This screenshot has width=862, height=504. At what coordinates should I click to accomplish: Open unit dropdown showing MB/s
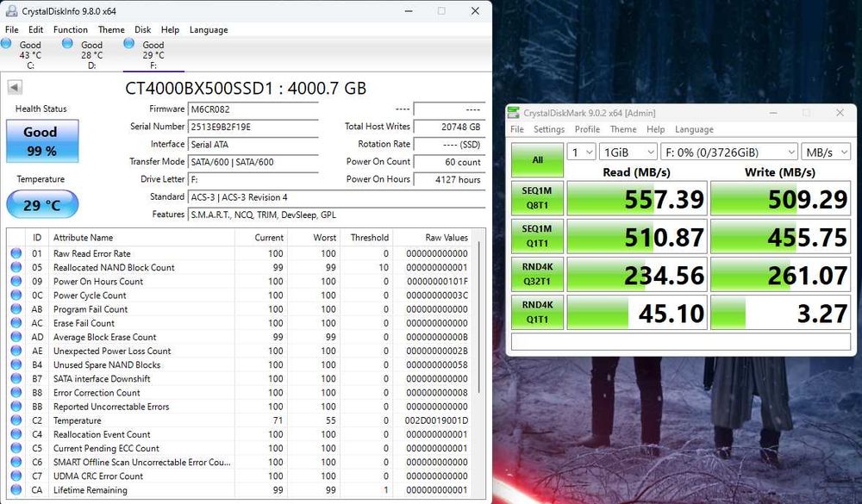pyautogui.click(x=826, y=152)
